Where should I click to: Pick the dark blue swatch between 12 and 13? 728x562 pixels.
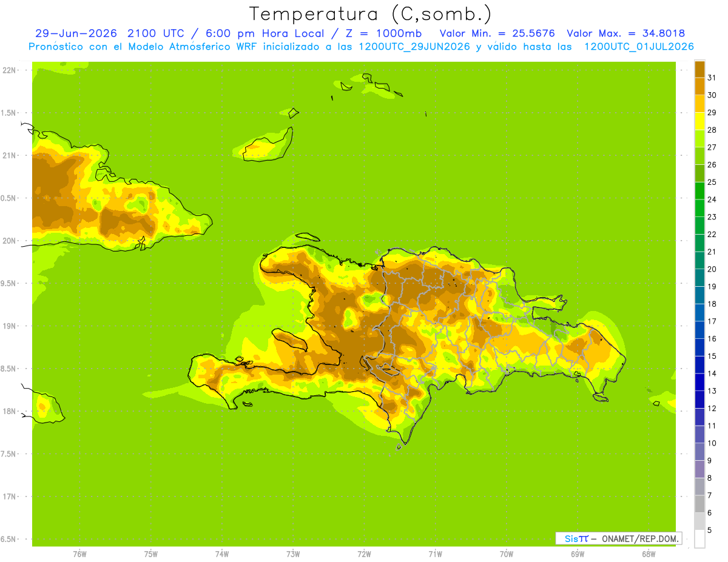click(699, 400)
